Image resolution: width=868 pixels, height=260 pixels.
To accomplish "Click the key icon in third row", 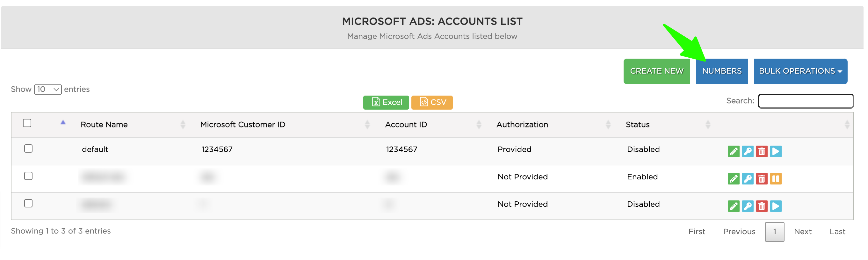I will [x=747, y=206].
